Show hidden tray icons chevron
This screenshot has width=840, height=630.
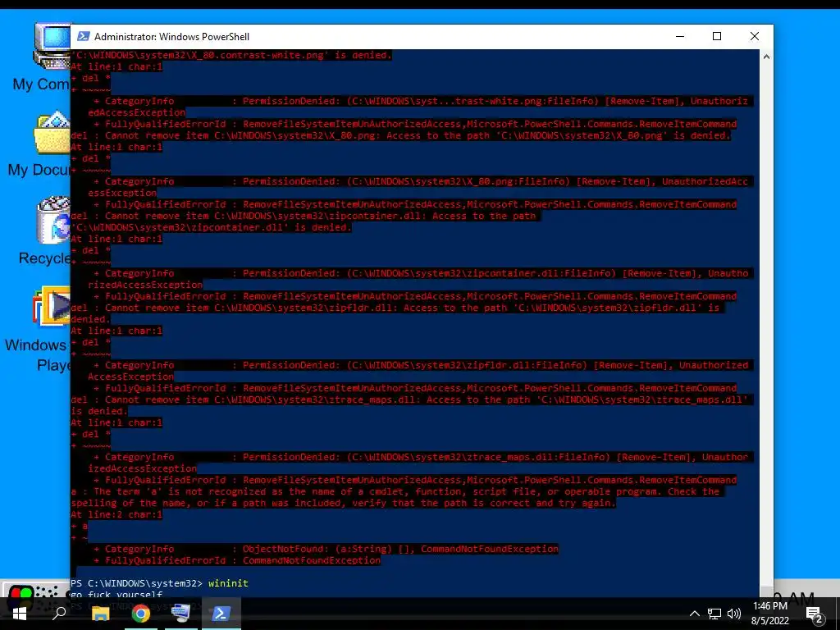694,614
